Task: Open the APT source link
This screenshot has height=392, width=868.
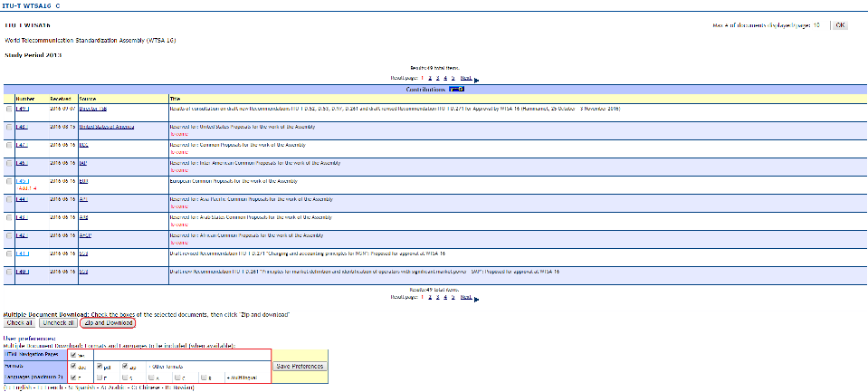Action: pos(83,199)
